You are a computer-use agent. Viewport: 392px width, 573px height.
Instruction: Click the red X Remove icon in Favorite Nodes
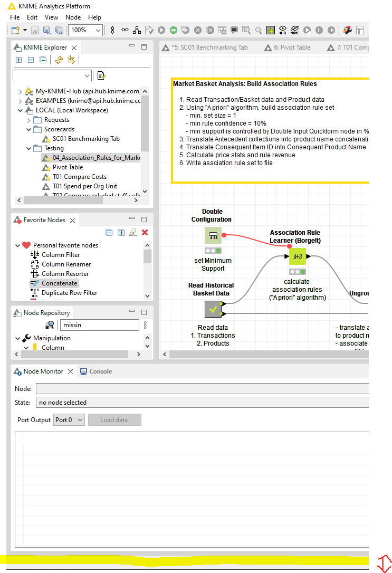click(x=145, y=232)
